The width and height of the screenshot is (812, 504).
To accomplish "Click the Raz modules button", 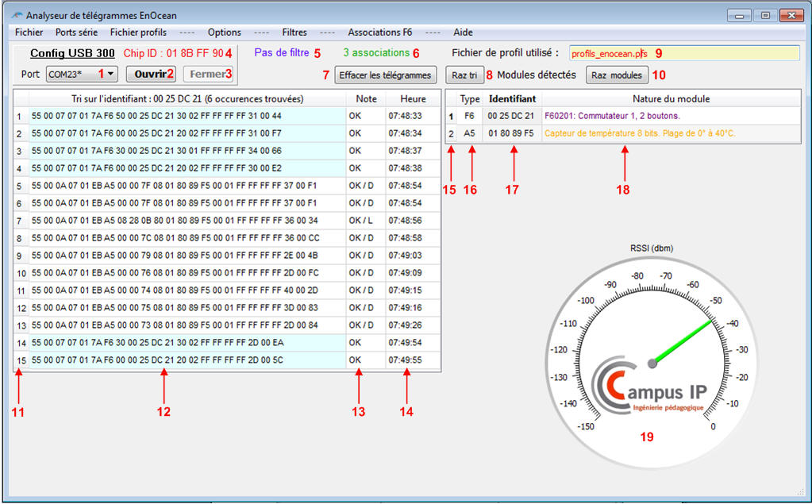I will click(617, 75).
